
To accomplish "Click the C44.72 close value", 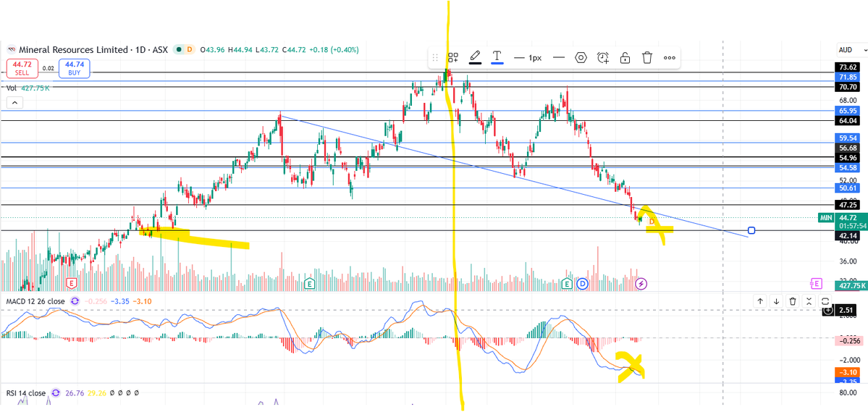I will [295, 50].
